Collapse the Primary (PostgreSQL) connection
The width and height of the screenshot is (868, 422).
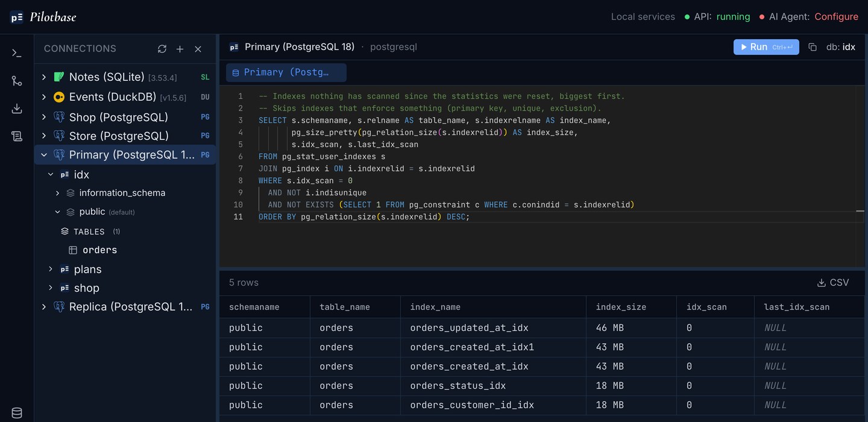pos(43,155)
